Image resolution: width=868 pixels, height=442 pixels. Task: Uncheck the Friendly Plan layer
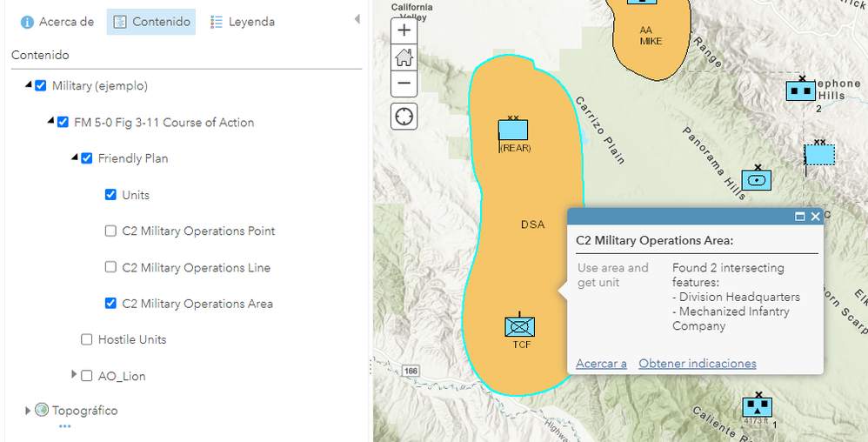click(86, 158)
